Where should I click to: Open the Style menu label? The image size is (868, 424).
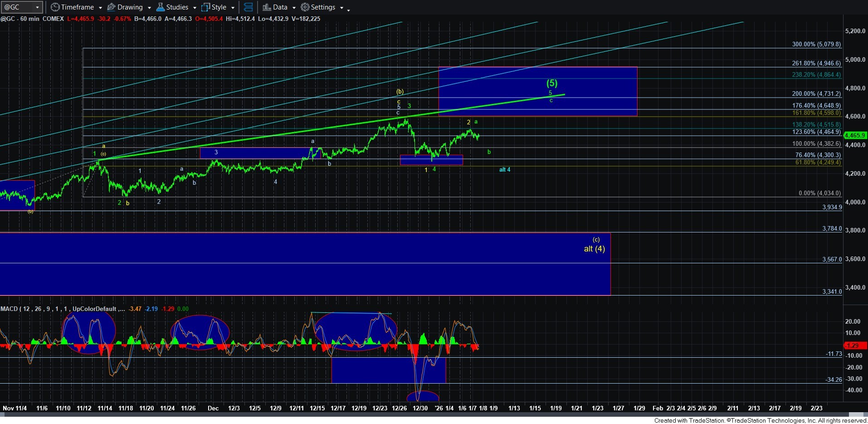[x=219, y=7]
